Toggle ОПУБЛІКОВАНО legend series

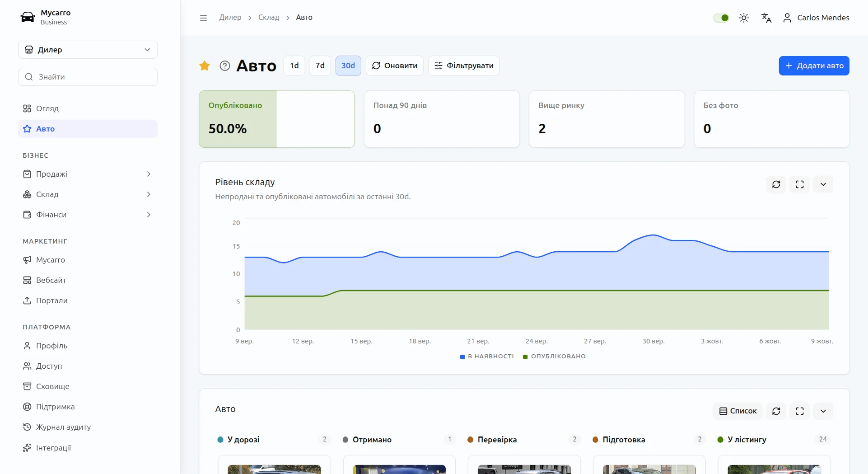click(554, 357)
